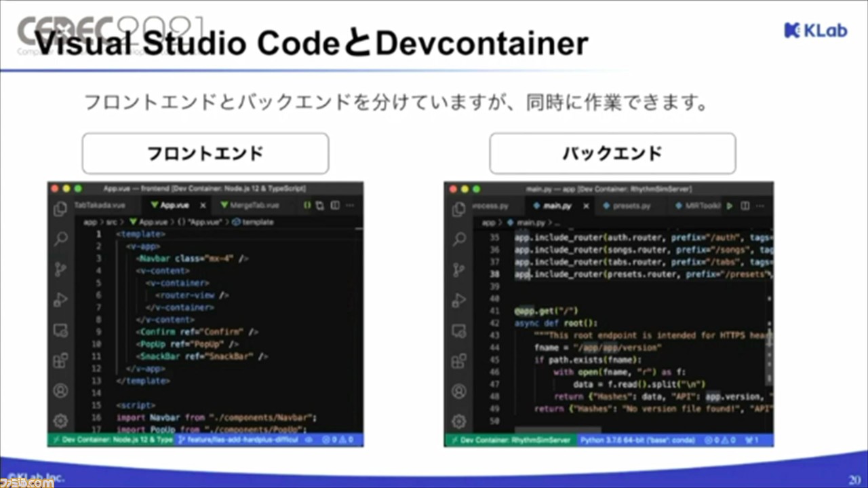Click the バックエンド label box
The image size is (868, 488).
(612, 153)
